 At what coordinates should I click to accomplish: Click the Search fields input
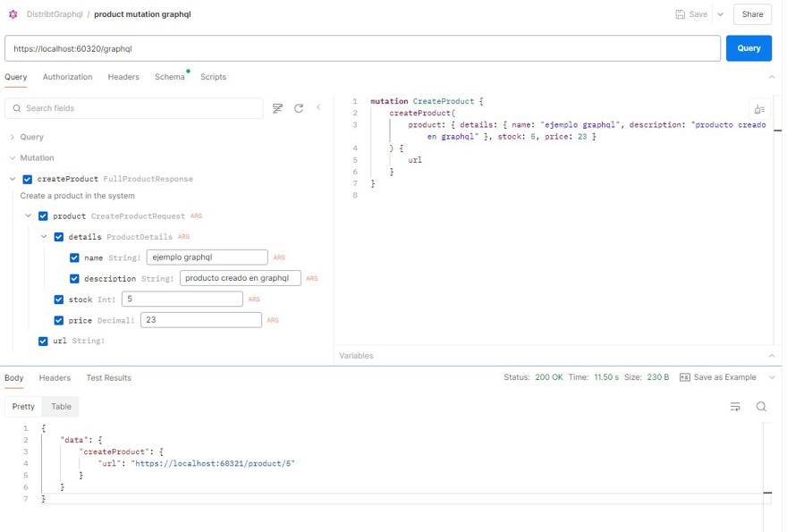click(134, 108)
